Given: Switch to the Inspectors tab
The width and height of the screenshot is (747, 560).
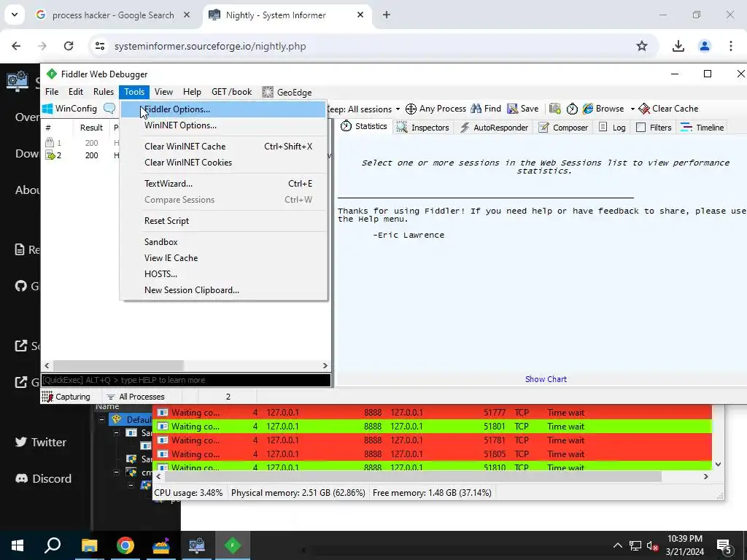Looking at the screenshot, I should coord(423,127).
